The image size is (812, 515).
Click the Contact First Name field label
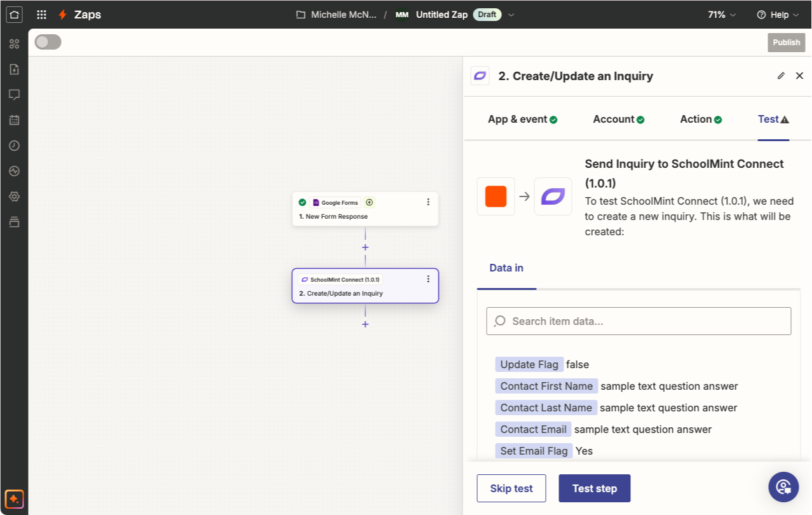tap(546, 386)
